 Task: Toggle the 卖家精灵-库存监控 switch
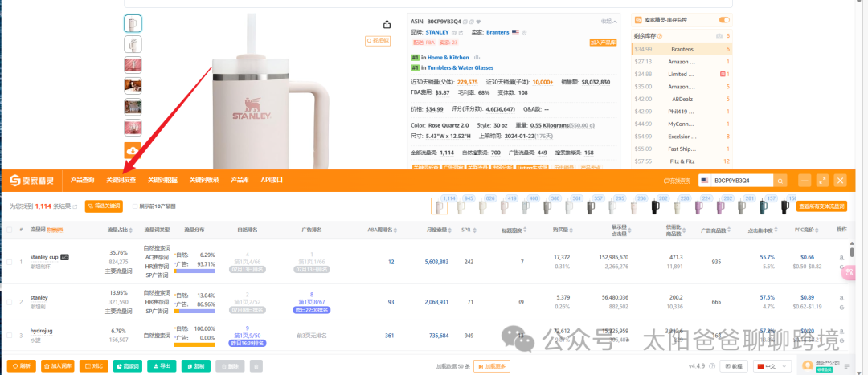[x=724, y=20]
